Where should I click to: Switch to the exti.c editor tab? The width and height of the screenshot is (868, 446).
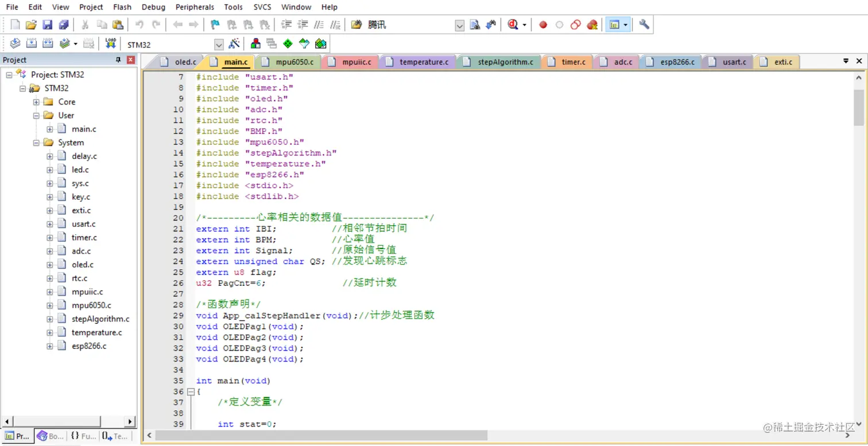777,62
